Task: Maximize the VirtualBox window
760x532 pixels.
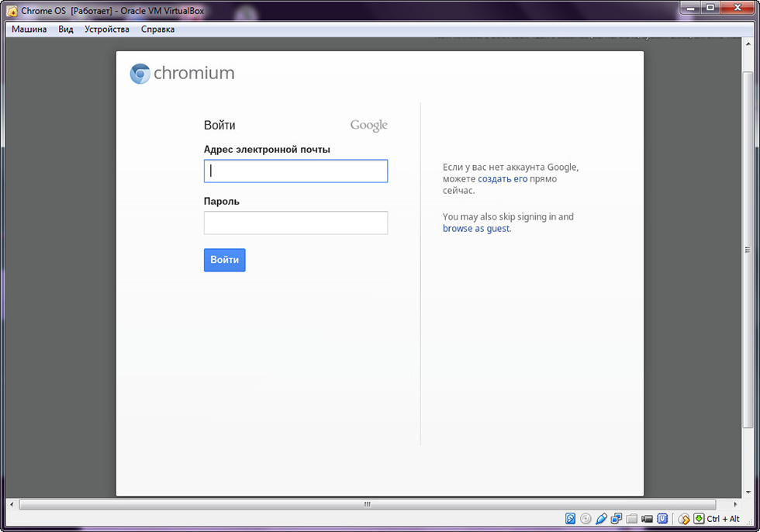Action: click(710, 8)
